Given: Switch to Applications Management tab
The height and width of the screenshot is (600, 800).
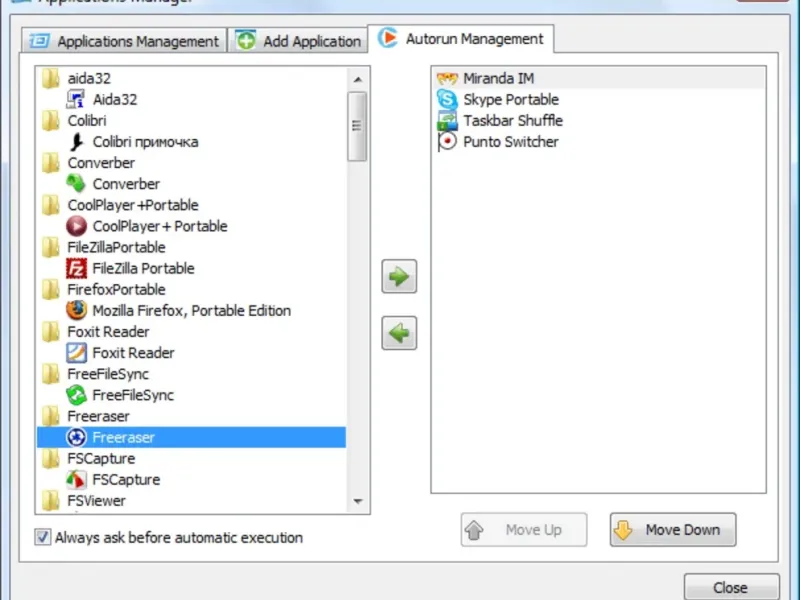Looking at the screenshot, I should click(x=124, y=41).
